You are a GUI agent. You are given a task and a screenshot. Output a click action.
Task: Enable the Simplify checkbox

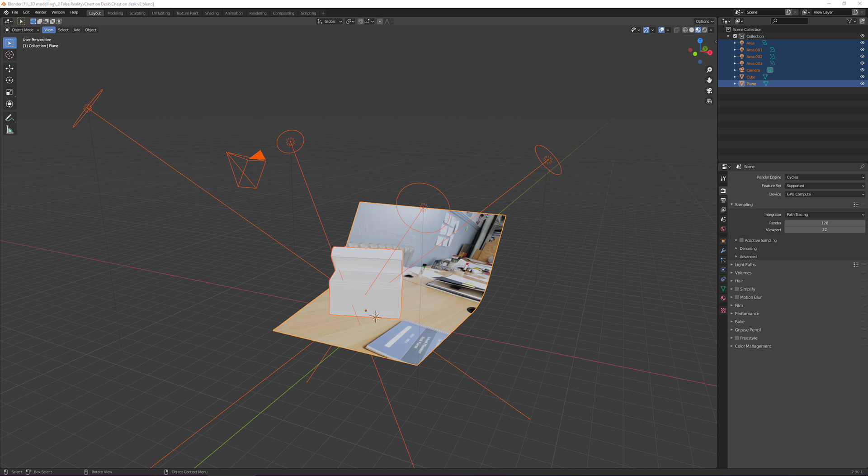tap(737, 289)
